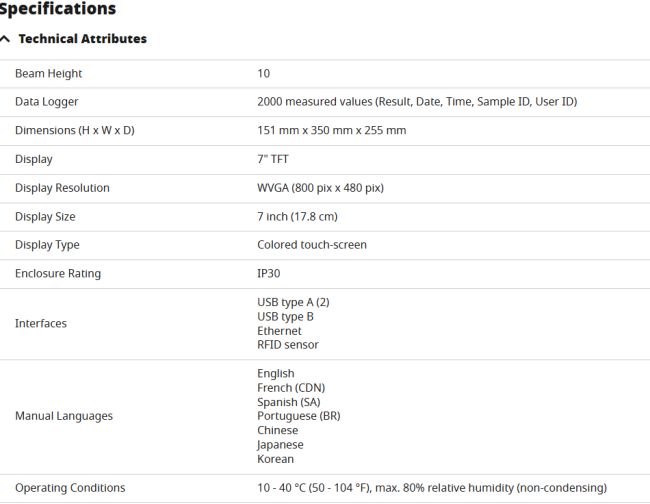
Task: Click the IP30 enclosure rating value
Action: (269, 274)
